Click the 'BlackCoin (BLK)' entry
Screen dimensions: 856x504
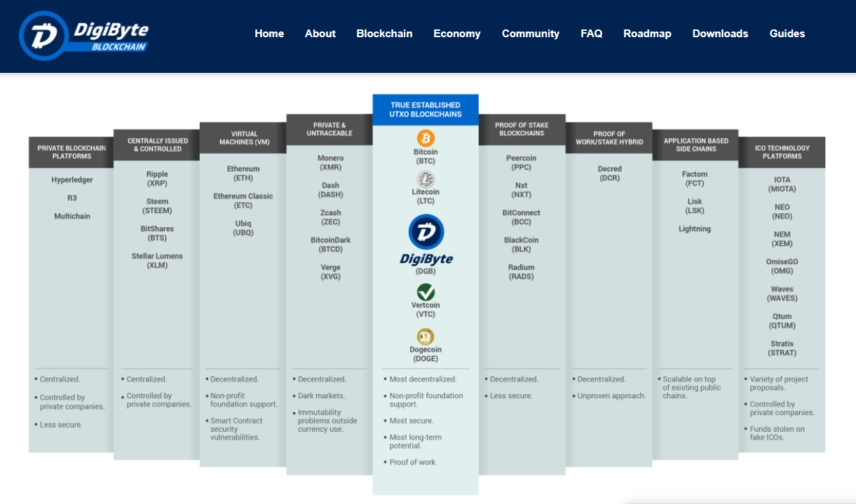[522, 245]
